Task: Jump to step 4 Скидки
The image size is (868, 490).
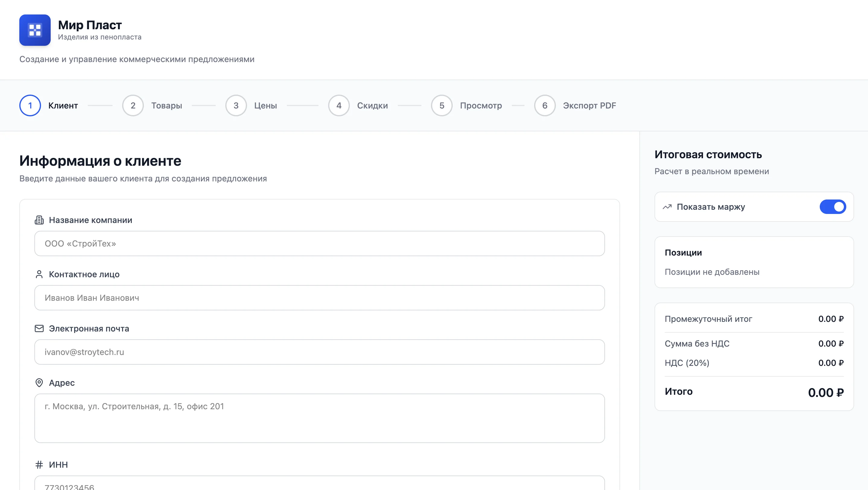Action: (339, 105)
